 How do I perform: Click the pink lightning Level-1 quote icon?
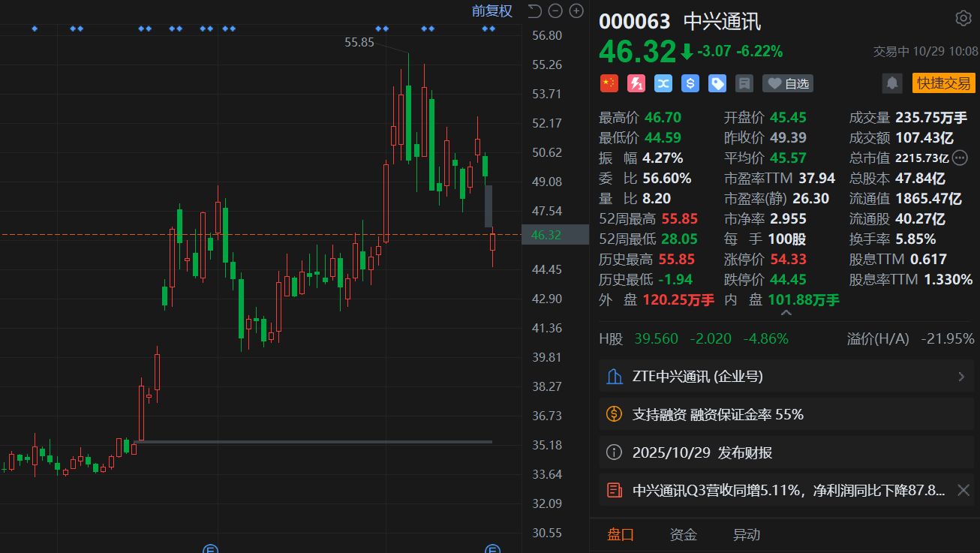click(x=636, y=83)
